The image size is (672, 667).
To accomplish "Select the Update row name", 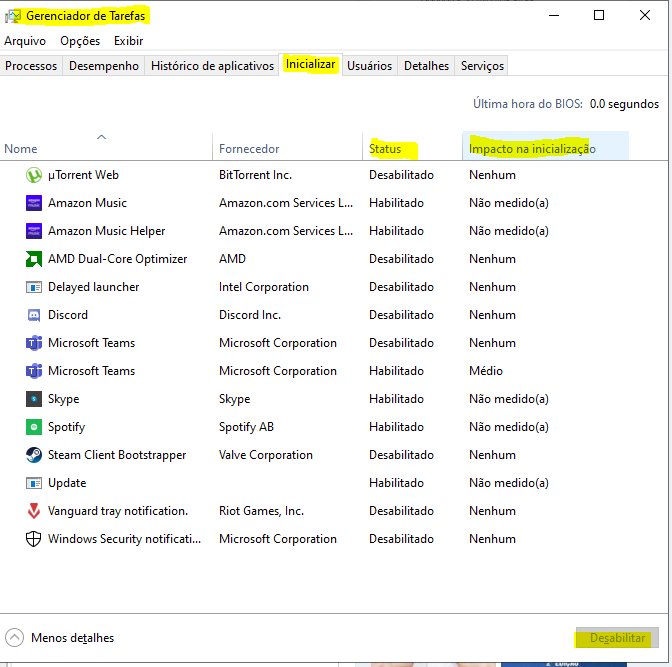I will (x=67, y=483).
